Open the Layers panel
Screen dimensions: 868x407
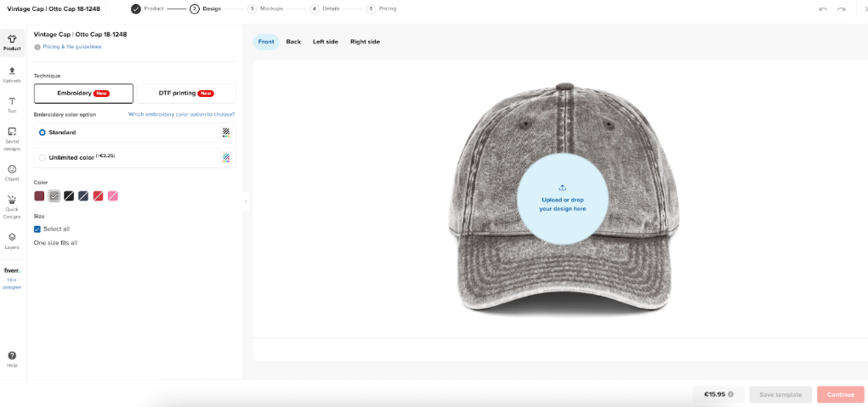click(12, 240)
